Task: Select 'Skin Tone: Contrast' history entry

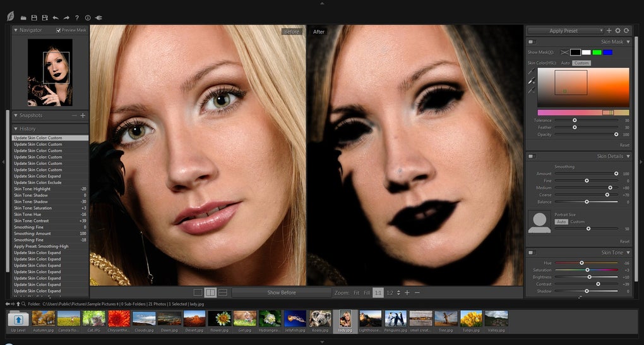Action: pos(50,221)
